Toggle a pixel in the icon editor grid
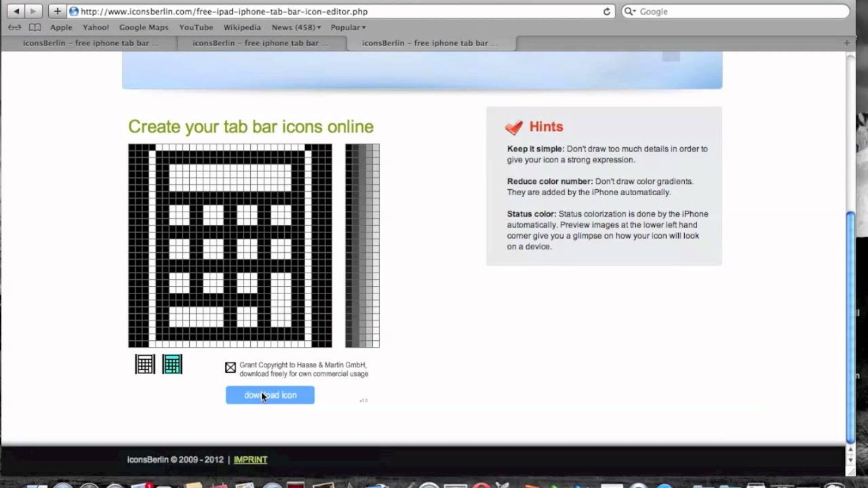The height and width of the screenshot is (488, 868). [x=231, y=244]
